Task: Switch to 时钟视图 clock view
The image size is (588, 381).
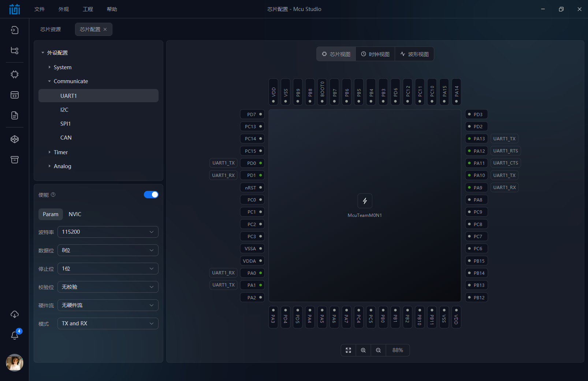Action: (375, 54)
